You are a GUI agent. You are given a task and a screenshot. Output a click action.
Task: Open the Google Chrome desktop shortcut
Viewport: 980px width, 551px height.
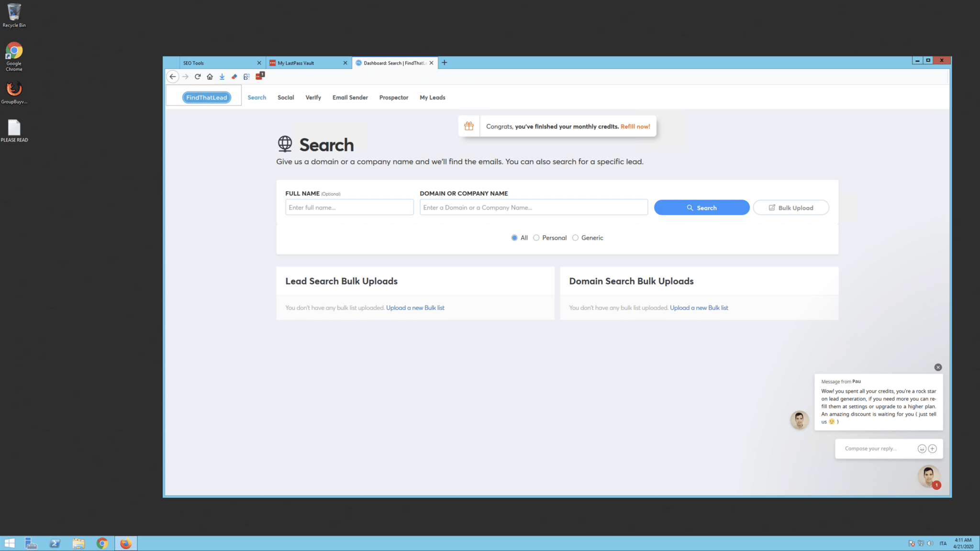[14, 56]
